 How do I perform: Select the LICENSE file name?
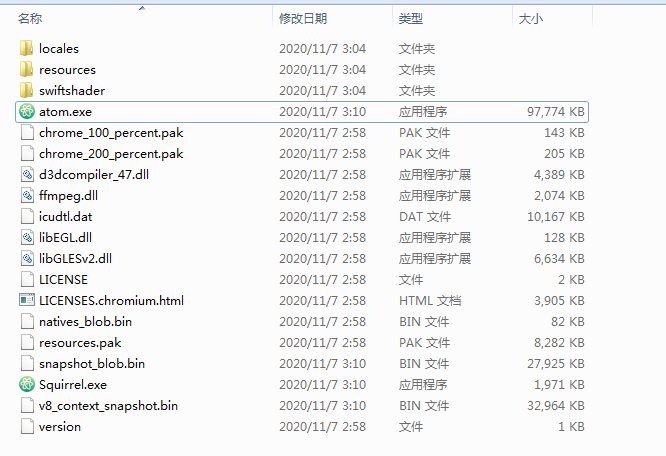63,280
